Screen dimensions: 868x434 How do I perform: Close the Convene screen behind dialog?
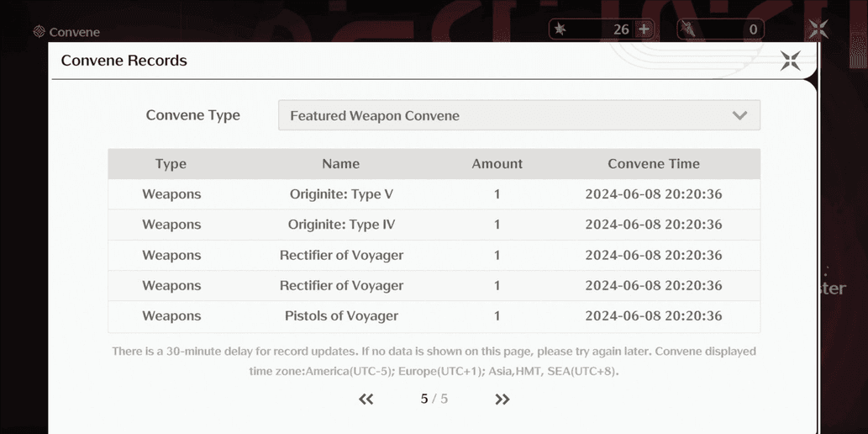(818, 30)
